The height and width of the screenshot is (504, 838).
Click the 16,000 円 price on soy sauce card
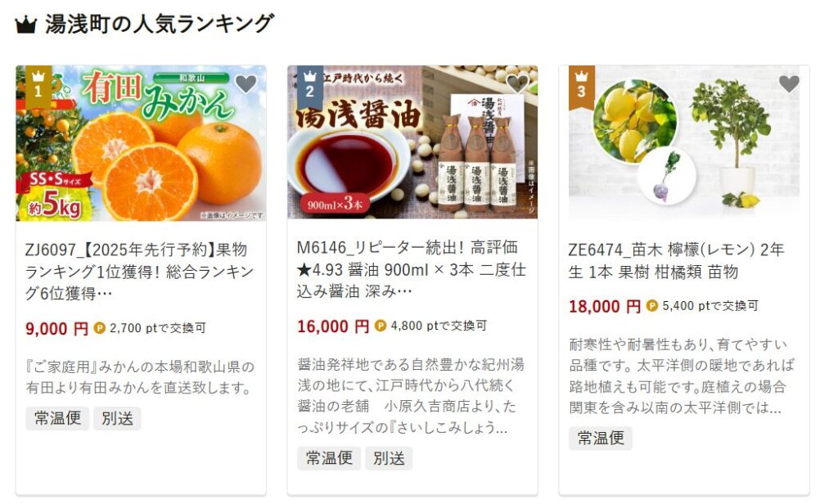click(x=333, y=326)
